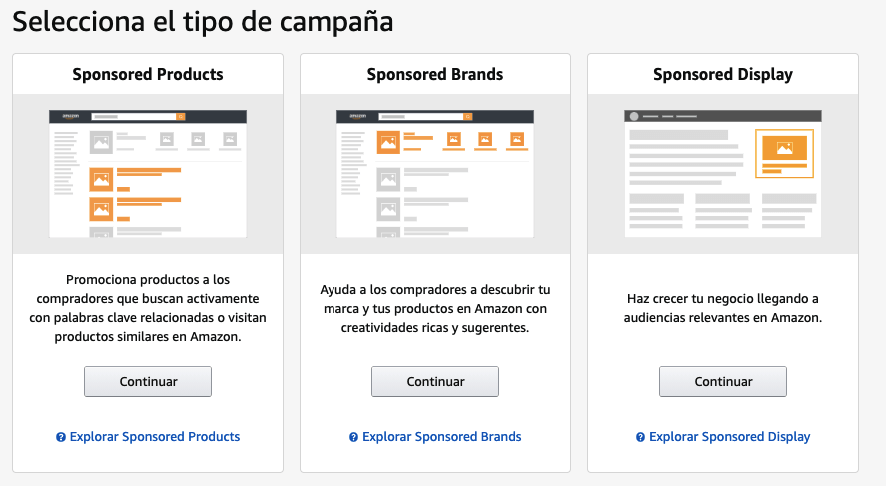Click the help icon beside Explorar Sponsored Brands
Image resolution: width=886 pixels, height=486 pixels.
coord(353,437)
